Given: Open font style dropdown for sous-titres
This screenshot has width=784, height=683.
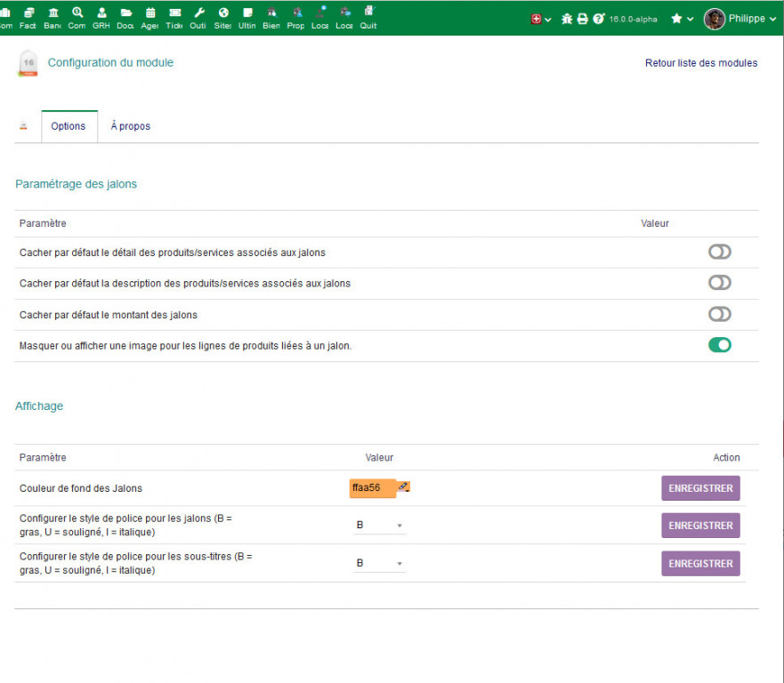Looking at the screenshot, I should click(380, 563).
